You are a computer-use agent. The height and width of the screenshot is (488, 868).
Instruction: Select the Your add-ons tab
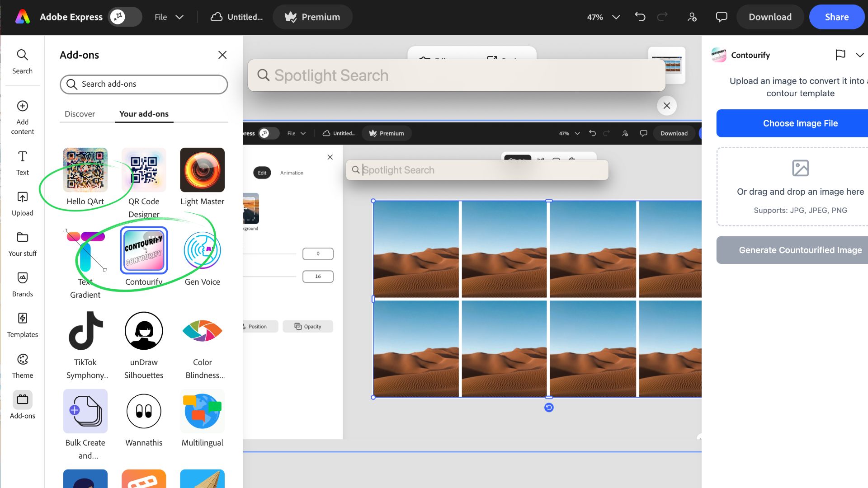144,114
